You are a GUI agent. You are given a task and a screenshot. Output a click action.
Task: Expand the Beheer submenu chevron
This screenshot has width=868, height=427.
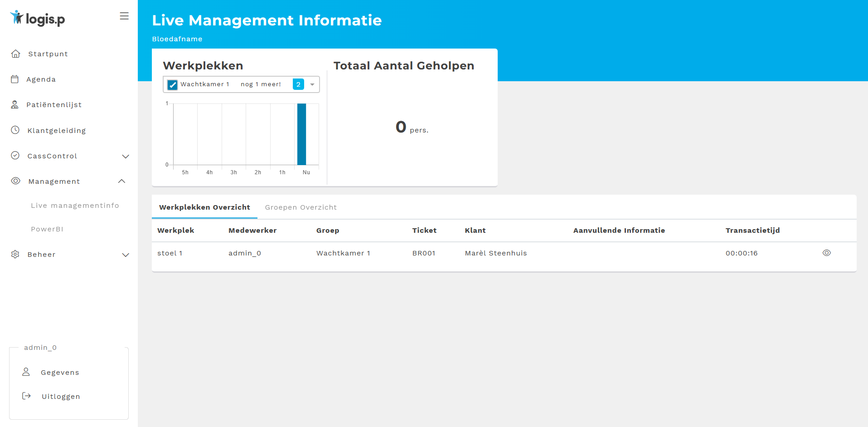point(126,255)
